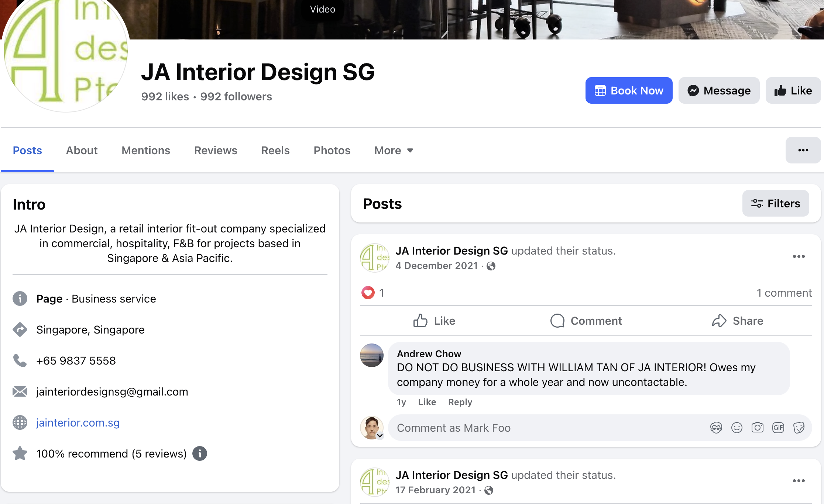Expand the More tab dropdown
Screen dimensions: 824x504
(x=394, y=150)
